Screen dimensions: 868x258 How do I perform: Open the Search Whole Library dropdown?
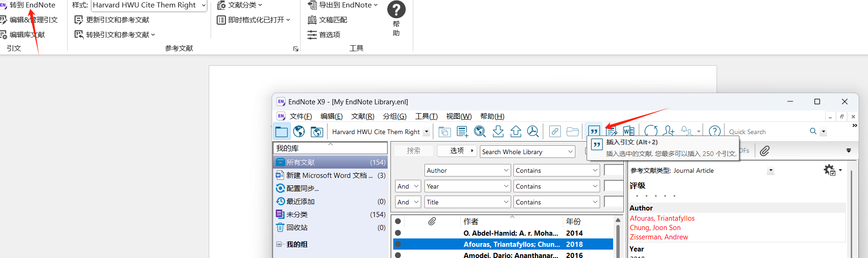click(527, 152)
